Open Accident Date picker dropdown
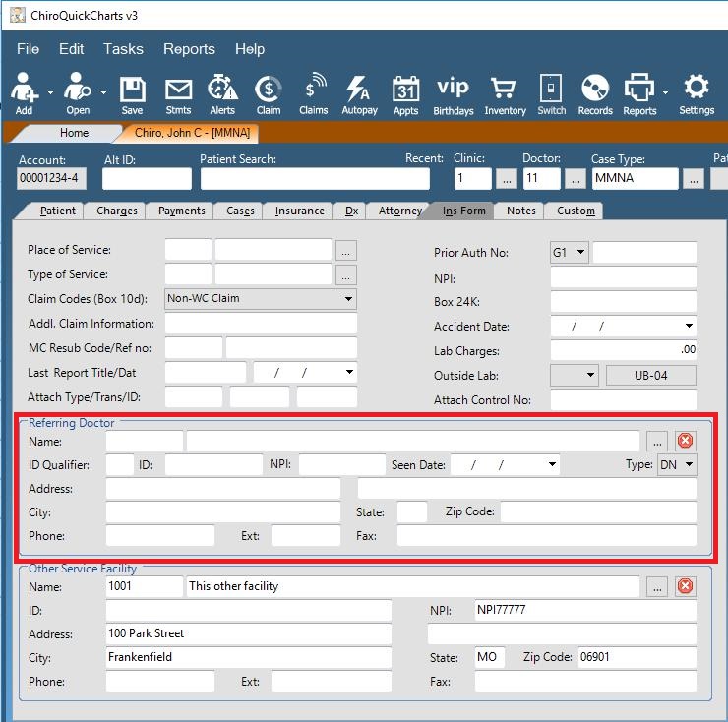The width and height of the screenshot is (728, 722). pos(689,326)
